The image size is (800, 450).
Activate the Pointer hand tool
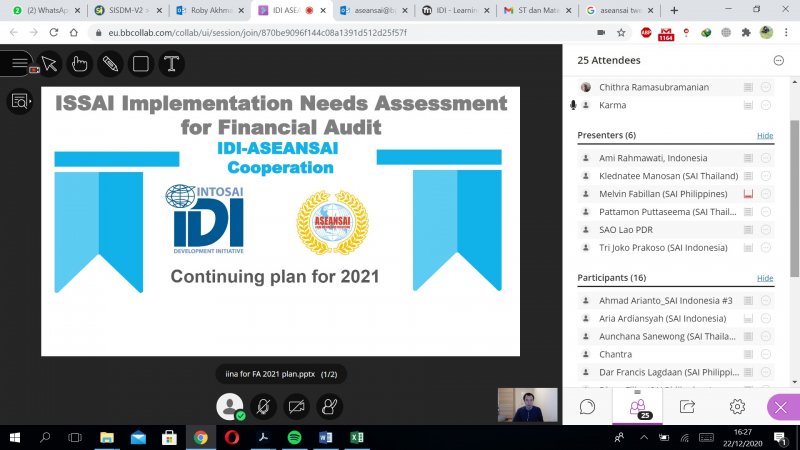point(80,64)
